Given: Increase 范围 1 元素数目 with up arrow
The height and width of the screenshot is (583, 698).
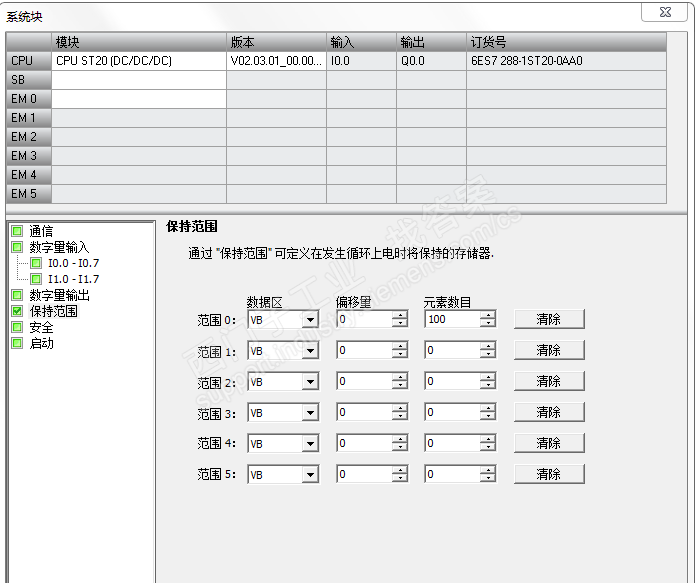Looking at the screenshot, I should click(488, 346).
